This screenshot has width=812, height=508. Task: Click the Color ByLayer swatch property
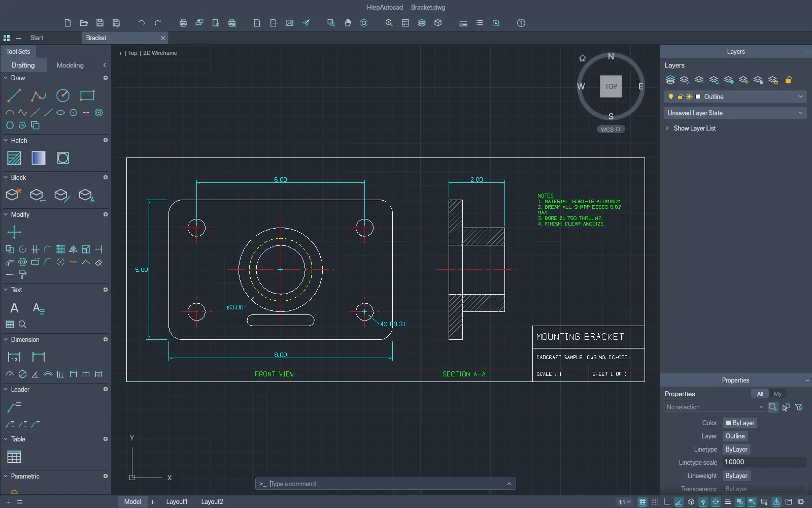740,423
